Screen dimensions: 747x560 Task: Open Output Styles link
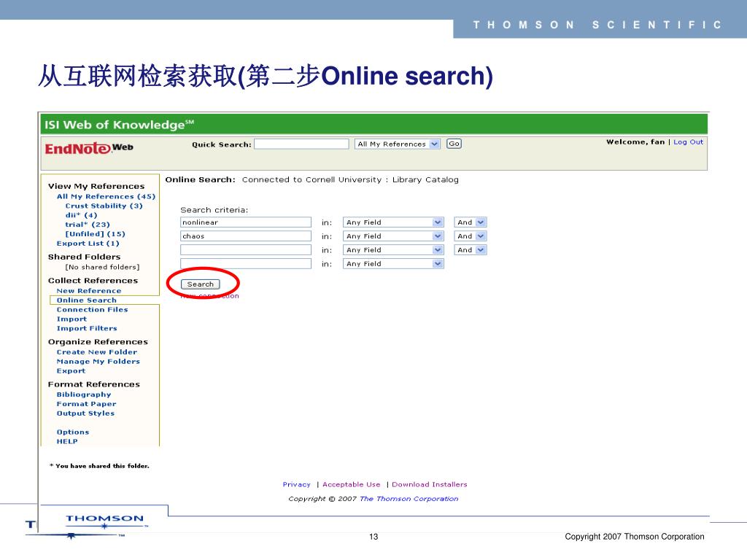coord(85,413)
